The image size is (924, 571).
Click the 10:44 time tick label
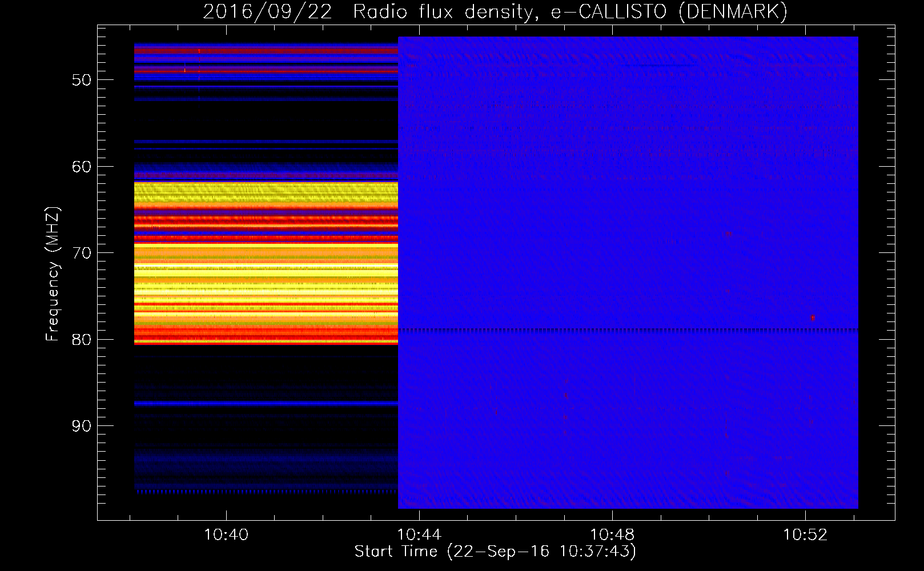[419, 535]
